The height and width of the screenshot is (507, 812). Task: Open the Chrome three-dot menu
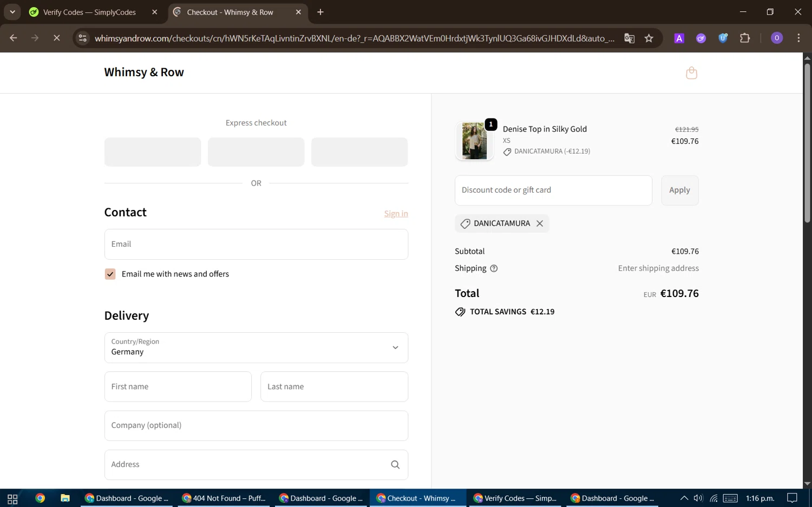coord(798,38)
